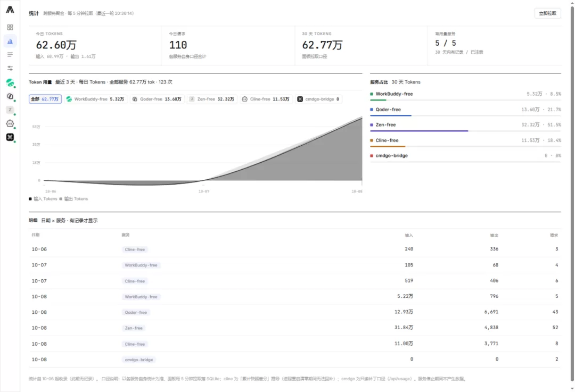Open the Zen "Z" service icon in the sidebar

click(10, 110)
